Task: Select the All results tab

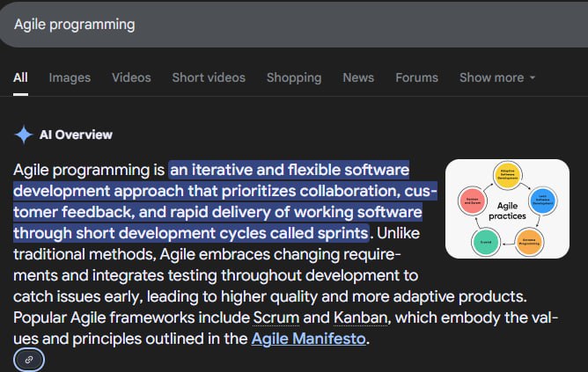Action: [x=20, y=77]
